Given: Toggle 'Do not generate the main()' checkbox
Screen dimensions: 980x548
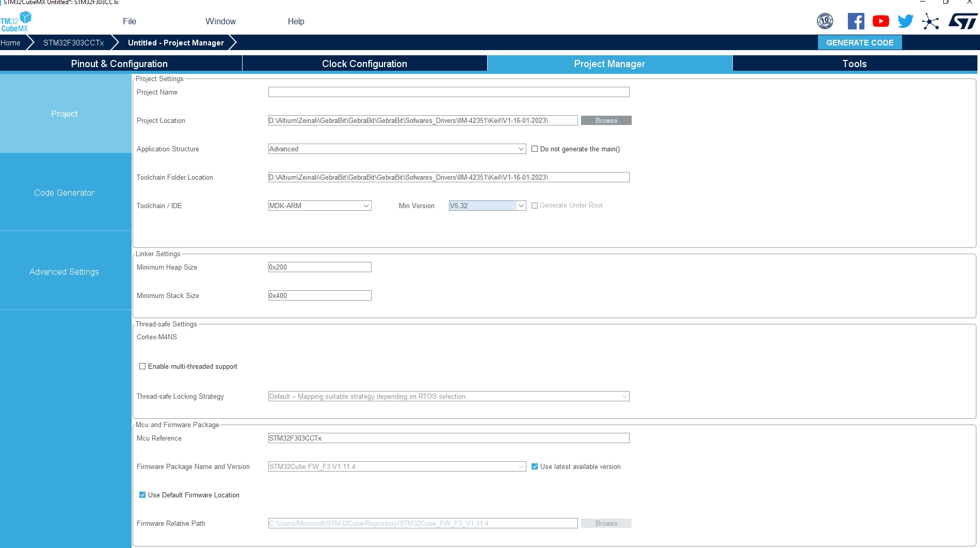Looking at the screenshot, I should pyautogui.click(x=535, y=149).
